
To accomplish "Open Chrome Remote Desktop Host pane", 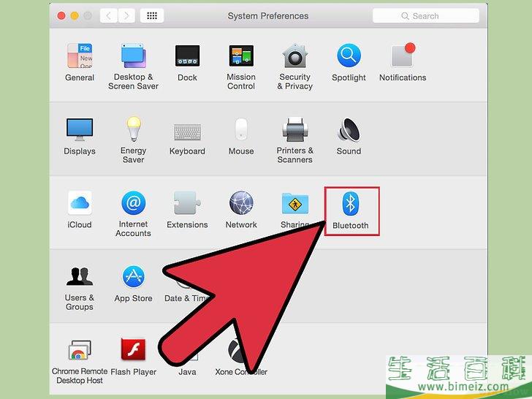I will coord(80,362).
